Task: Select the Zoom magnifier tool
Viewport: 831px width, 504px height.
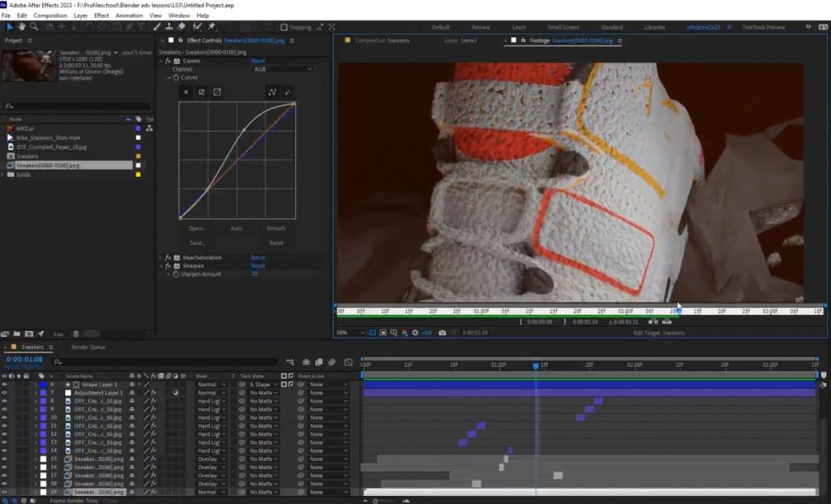Action: coord(34,27)
